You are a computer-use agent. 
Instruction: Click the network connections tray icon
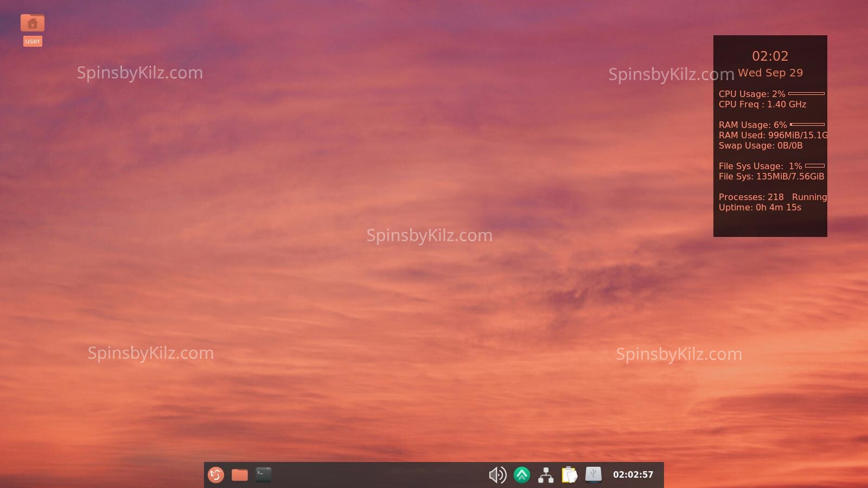click(x=546, y=475)
